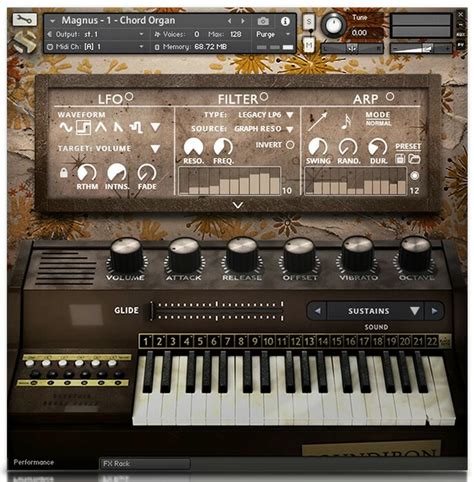
Task: Click the Tune knob
Action: click(x=333, y=25)
